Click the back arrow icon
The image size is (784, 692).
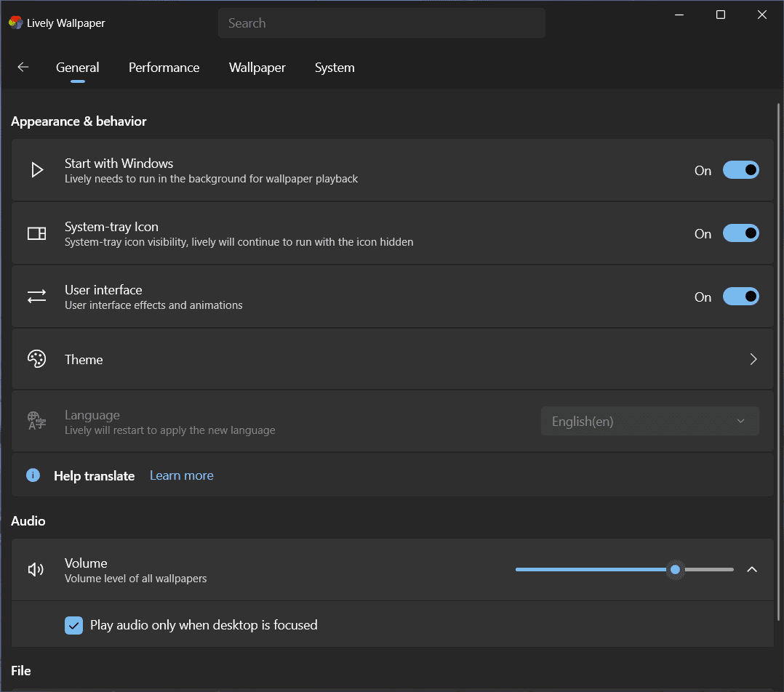click(x=23, y=67)
